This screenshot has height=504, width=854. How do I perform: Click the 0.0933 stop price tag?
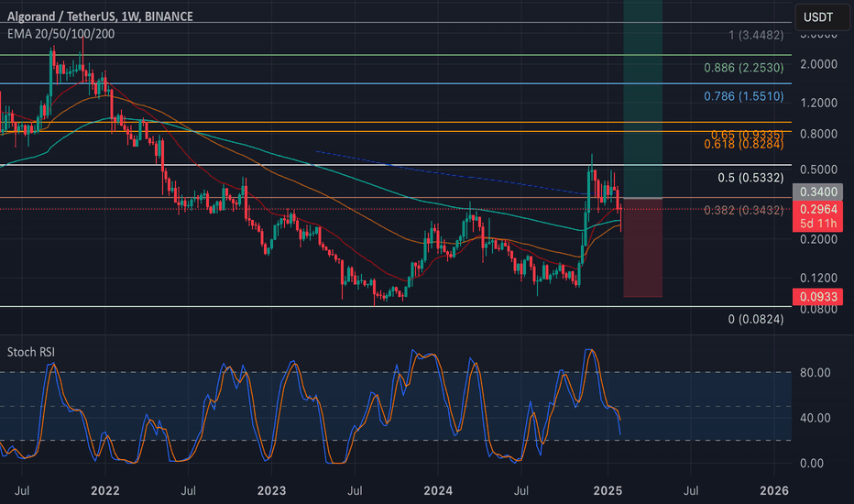point(818,297)
